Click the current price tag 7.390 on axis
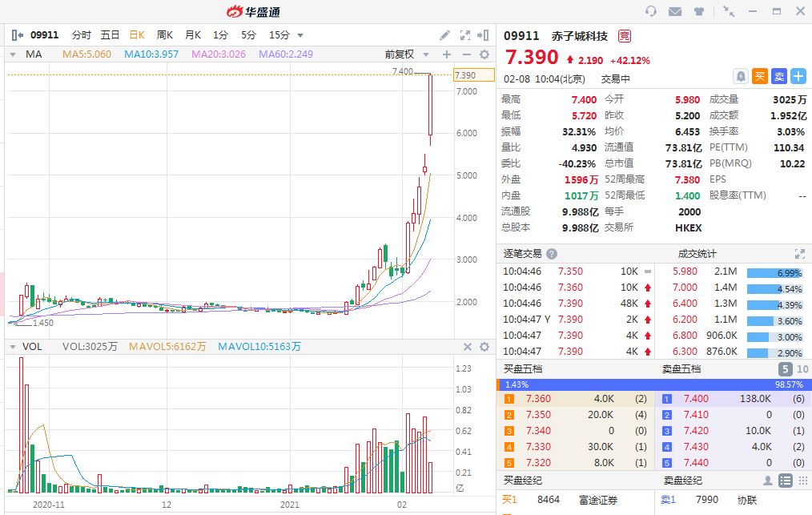Image resolution: width=812 pixels, height=515 pixels. click(x=473, y=75)
